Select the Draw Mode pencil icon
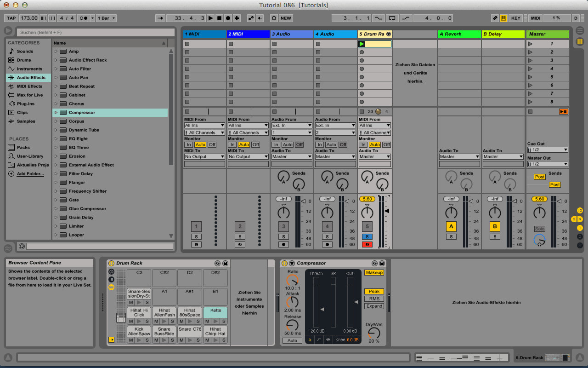 495,18
